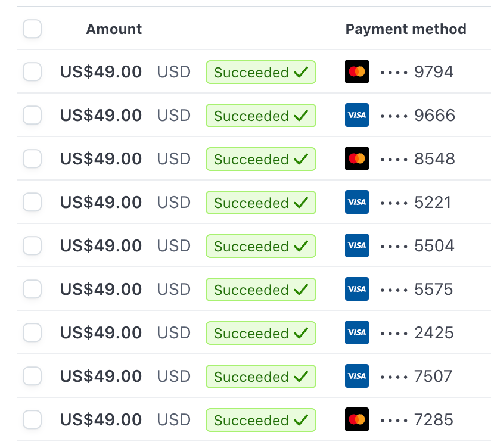Toggle the select-all checkbox in header
Viewport: 491px width, 448px height.
[x=32, y=29]
